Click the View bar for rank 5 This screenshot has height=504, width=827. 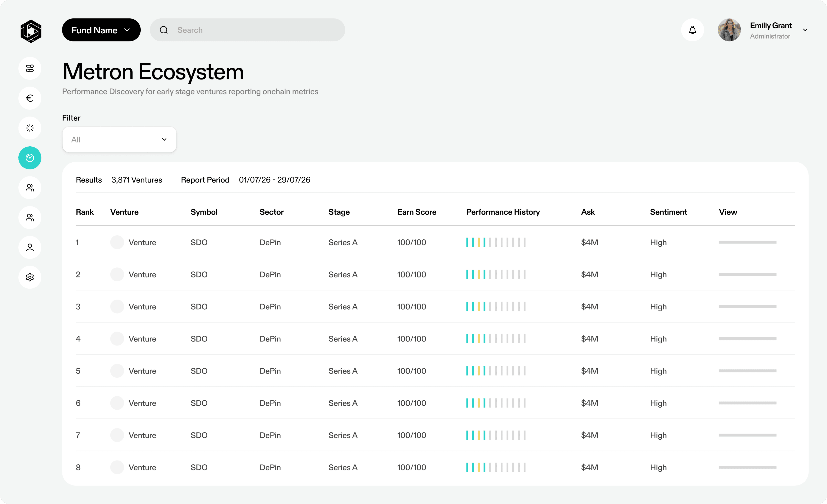[x=748, y=371]
